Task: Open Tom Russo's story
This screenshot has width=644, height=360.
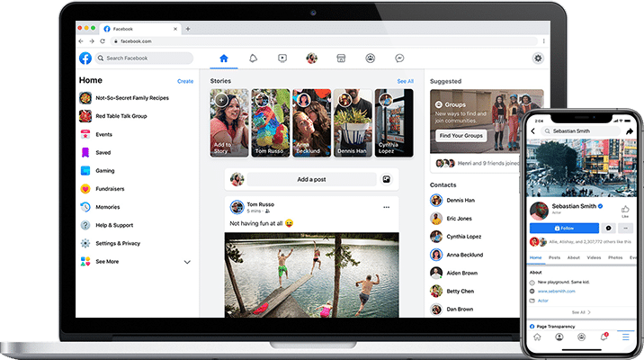Action: point(271,123)
